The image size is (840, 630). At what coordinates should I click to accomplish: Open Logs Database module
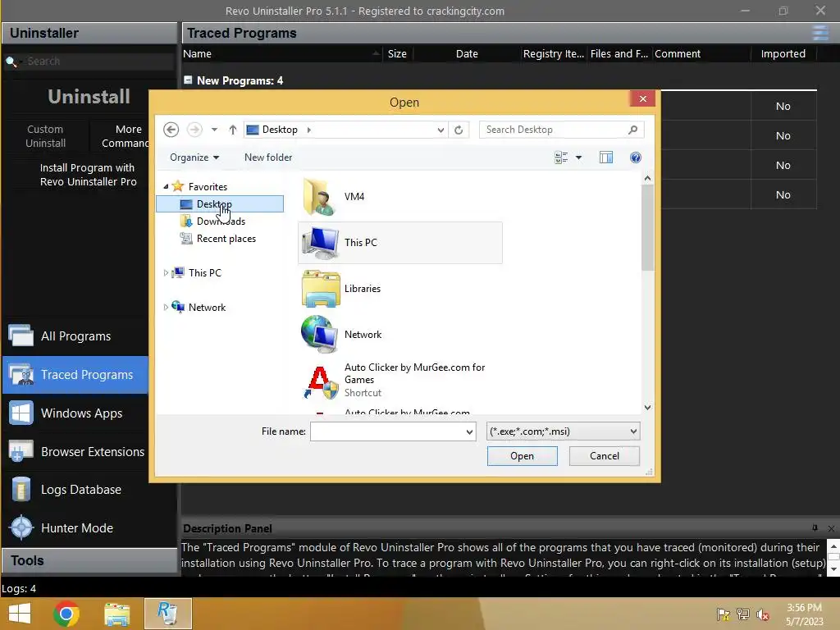pyautogui.click(x=75, y=490)
